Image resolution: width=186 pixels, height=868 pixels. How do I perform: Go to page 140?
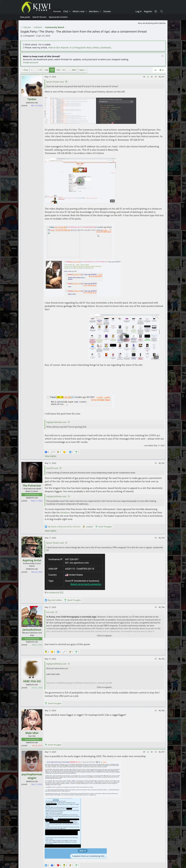[58, 70]
